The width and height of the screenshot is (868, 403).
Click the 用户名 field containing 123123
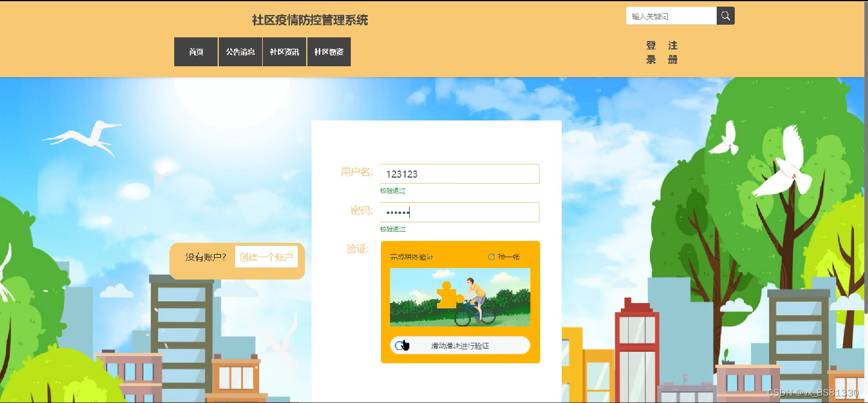click(459, 173)
